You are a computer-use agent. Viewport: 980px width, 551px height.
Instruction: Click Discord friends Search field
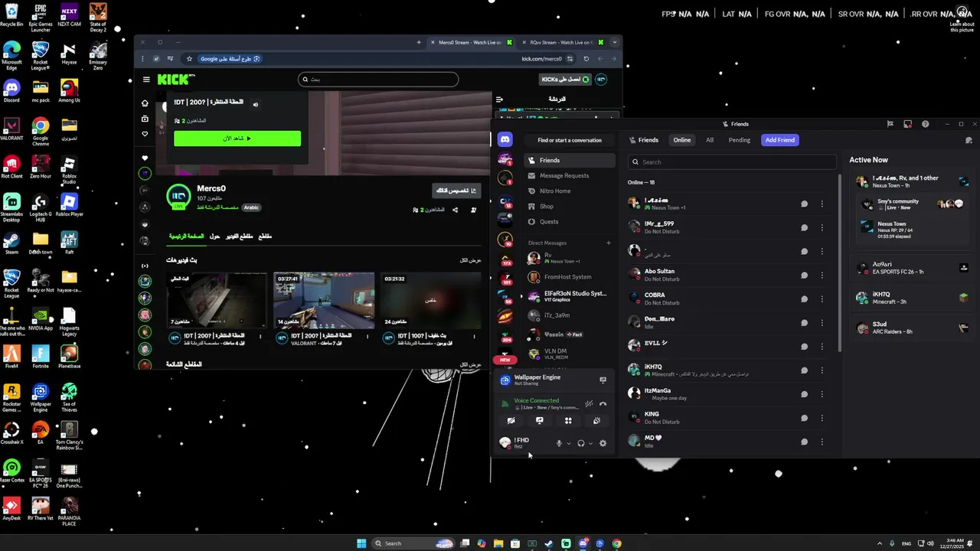pos(732,162)
